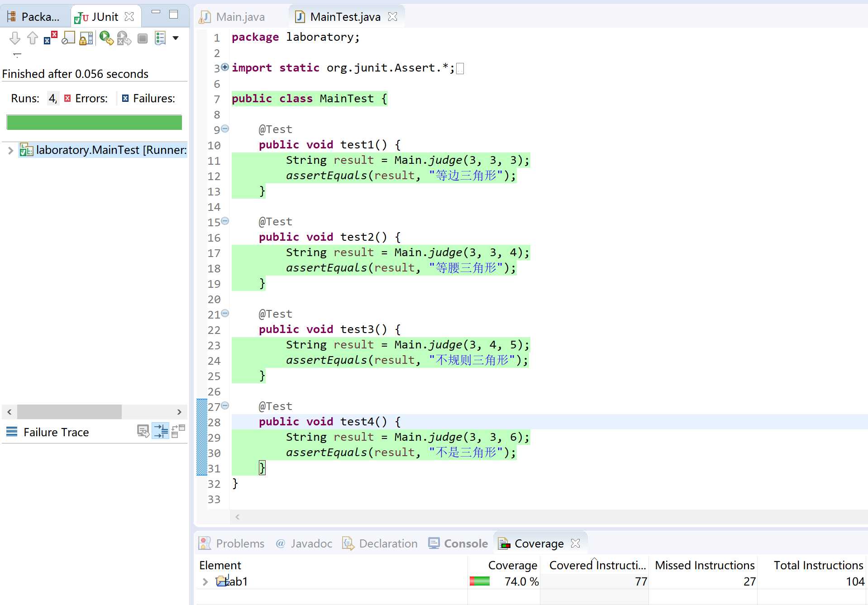
Task: Click the 74.0 % coverage value
Action: click(522, 581)
